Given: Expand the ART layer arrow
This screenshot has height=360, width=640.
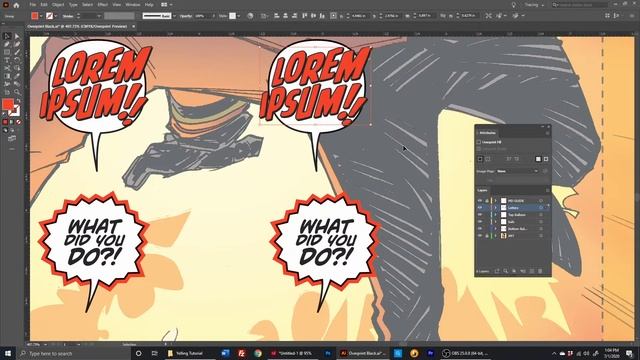Looking at the screenshot, I should (496, 236).
